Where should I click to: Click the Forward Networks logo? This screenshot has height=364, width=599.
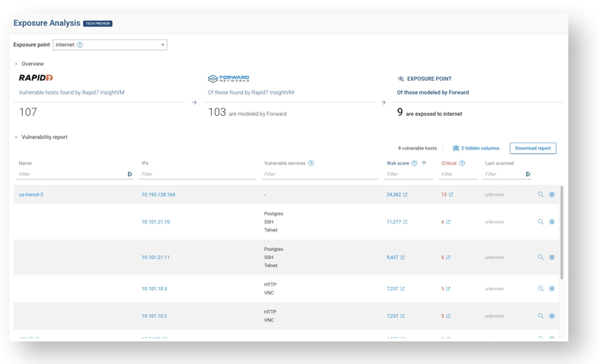(x=227, y=77)
